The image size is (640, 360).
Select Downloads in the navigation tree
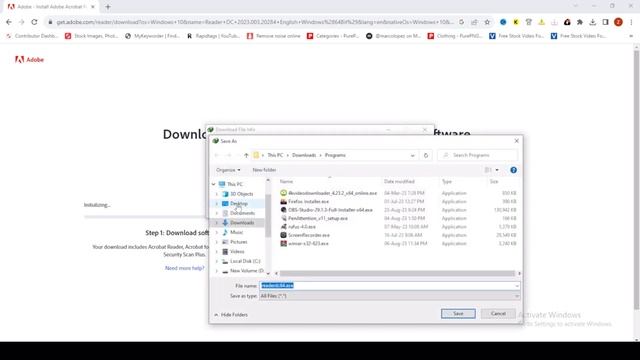(x=242, y=223)
